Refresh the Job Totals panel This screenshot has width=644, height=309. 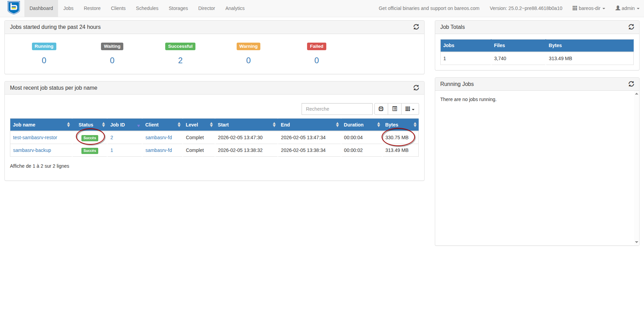click(631, 27)
